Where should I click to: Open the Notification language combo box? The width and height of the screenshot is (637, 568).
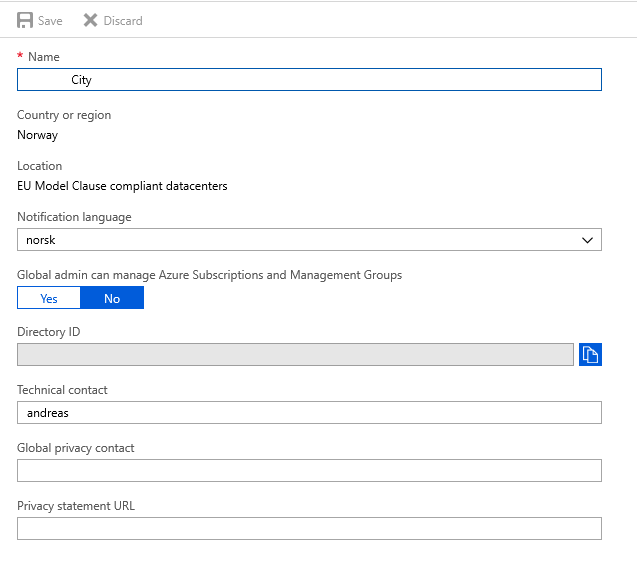(x=300, y=240)
